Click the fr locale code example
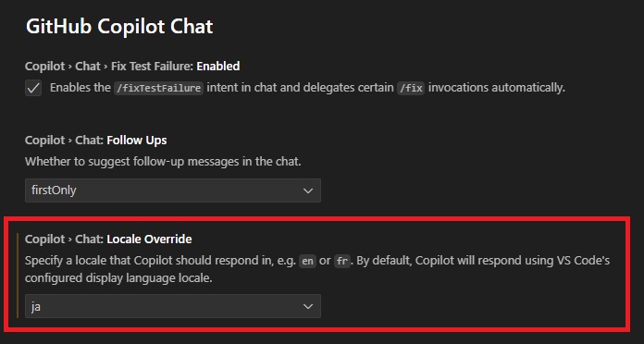 click(342, 261)
